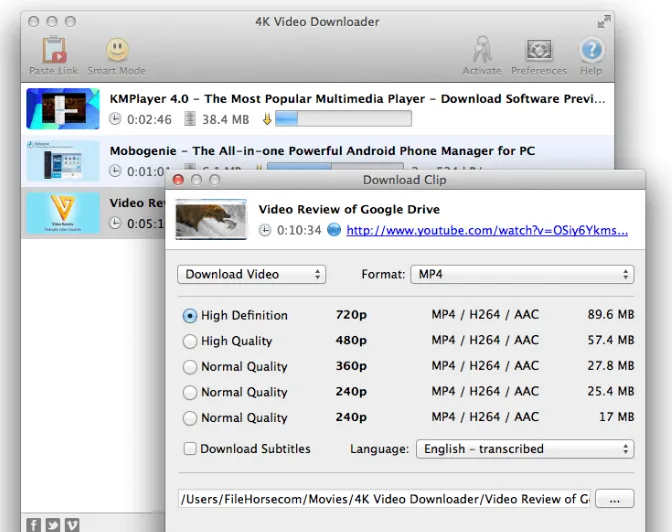Screen dimensions: 672x532
Task: Click the 0:10:34 duration text
Action: 299,231
